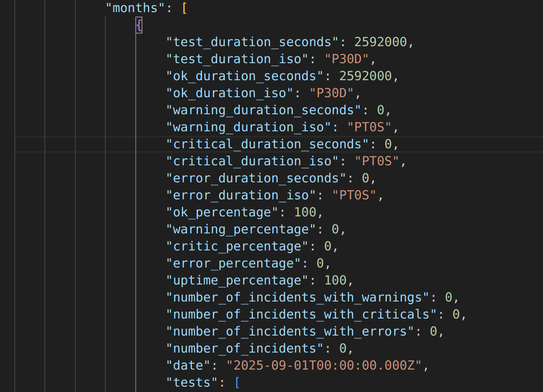Screen dimensions: 543x392
Task: Click the ok_duration_seconds value 2592000
Action: pyautogui.click(x=365, y=76)
